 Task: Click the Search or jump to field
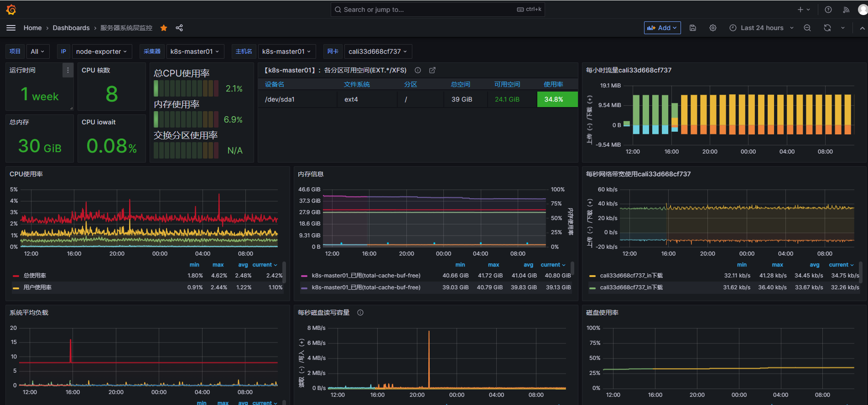(x=437, y=10)
